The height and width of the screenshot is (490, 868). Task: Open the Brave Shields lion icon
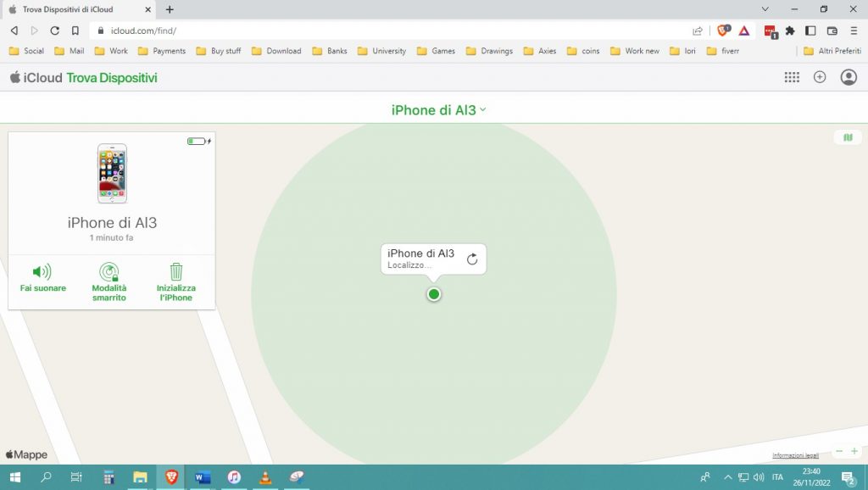723,31
